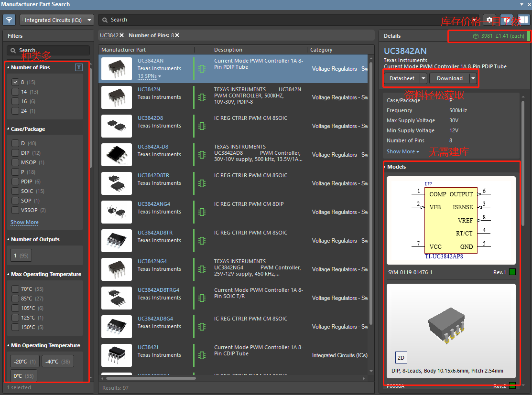
Task: Select the -40°C min temperature button
Action: click(x=58, y=362)
